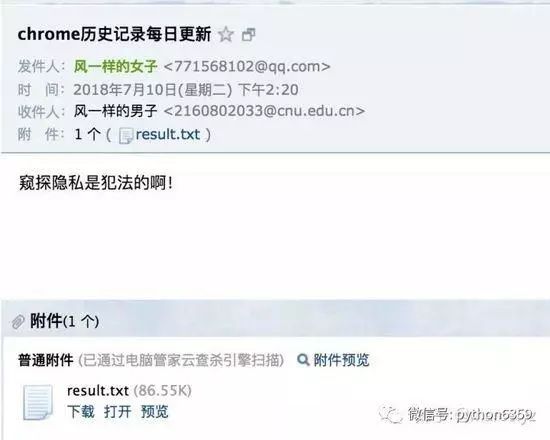Click 下载 to download result.txt
Viewport: 550px width, 440px height.
tap(81, 412)
